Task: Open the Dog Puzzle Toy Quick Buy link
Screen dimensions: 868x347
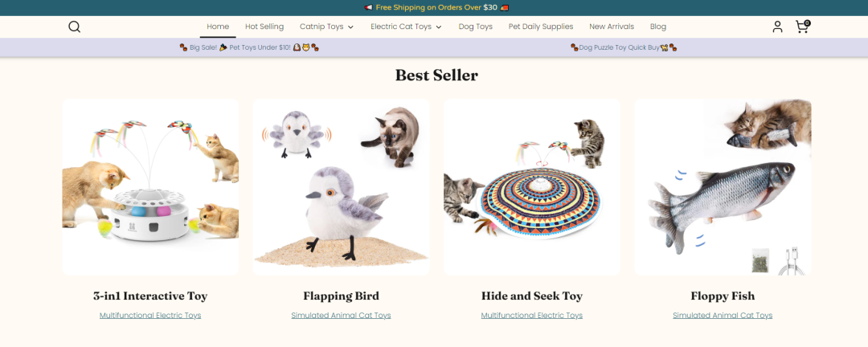Action: click(624, 47)
